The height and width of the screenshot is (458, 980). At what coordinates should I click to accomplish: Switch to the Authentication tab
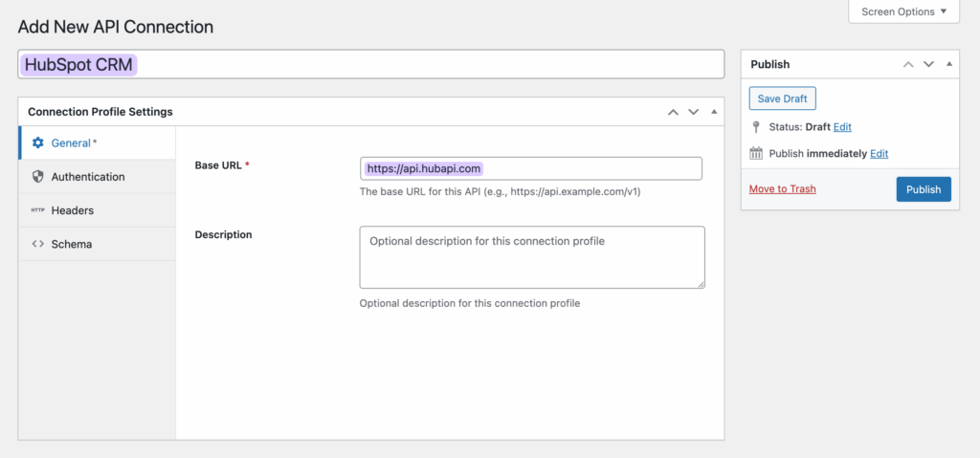(x=98, y=176)
